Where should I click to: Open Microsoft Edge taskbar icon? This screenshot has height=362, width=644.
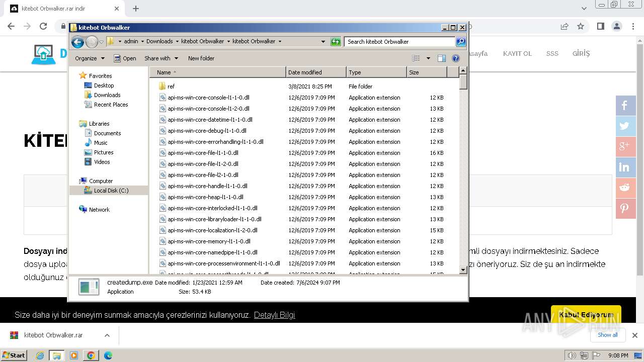click(x=108, y=355)
